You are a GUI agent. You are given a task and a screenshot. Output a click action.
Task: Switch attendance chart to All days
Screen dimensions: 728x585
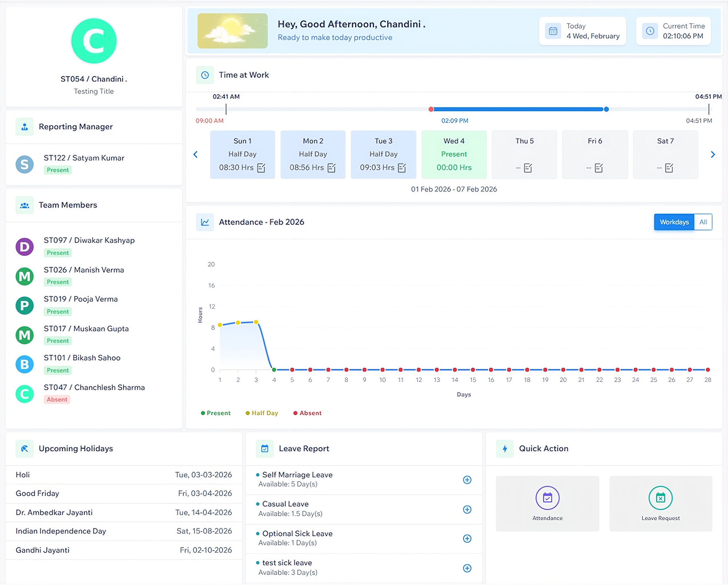[x=703, y=222]
